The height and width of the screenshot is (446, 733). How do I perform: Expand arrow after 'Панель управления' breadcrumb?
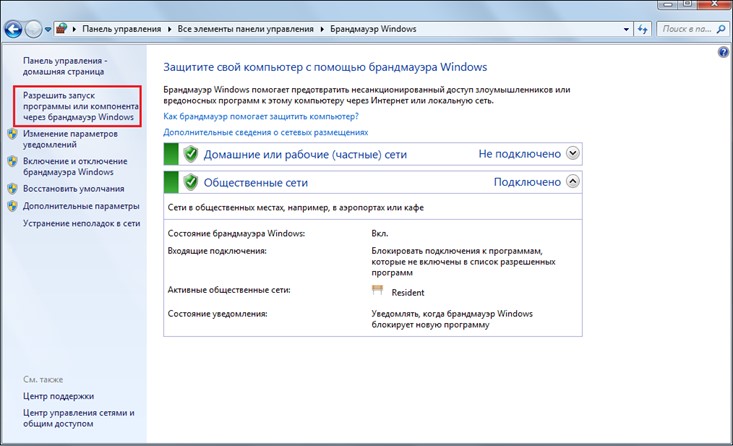[x=169, y=29]
